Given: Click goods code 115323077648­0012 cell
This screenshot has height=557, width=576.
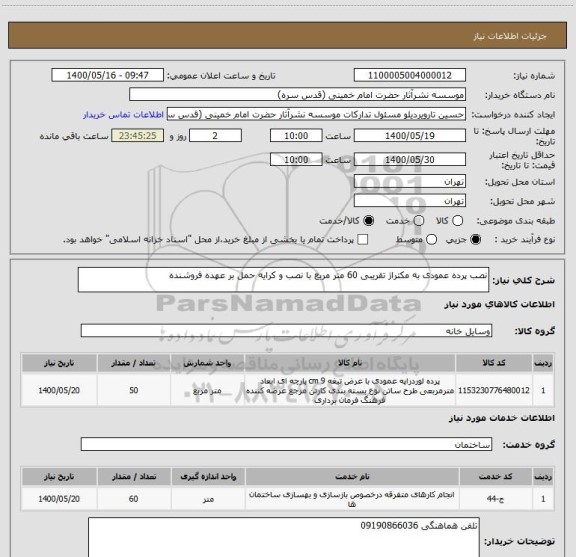Looking at the screenshot, I should [494, 390].
